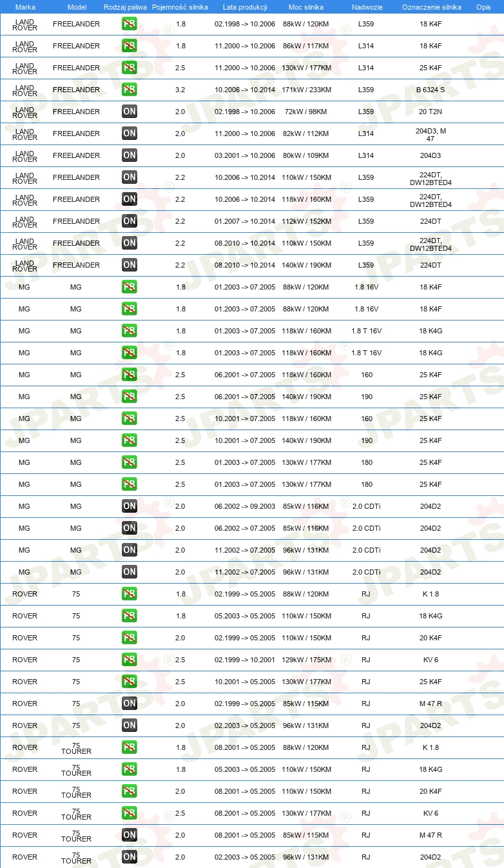Click petrol icon in Rover 75 Tourer KV 6 row

click(130, 813)
